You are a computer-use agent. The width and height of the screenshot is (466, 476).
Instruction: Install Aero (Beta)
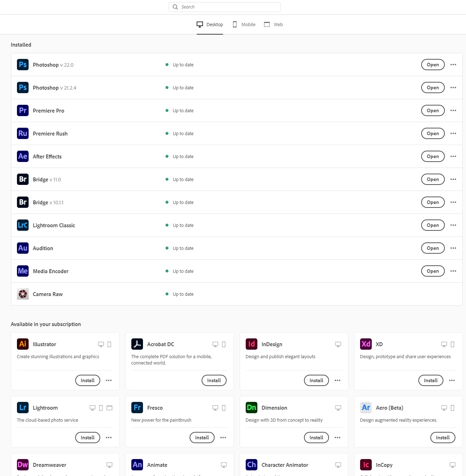(443, 438)
